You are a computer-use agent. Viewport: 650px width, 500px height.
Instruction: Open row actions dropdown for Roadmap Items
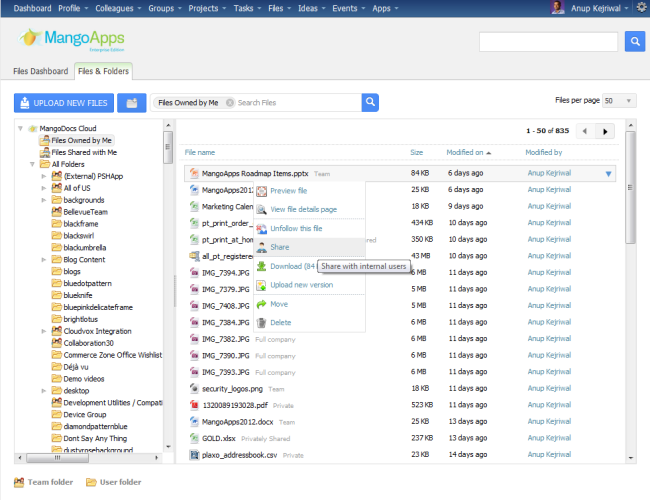tap(608, 174)
